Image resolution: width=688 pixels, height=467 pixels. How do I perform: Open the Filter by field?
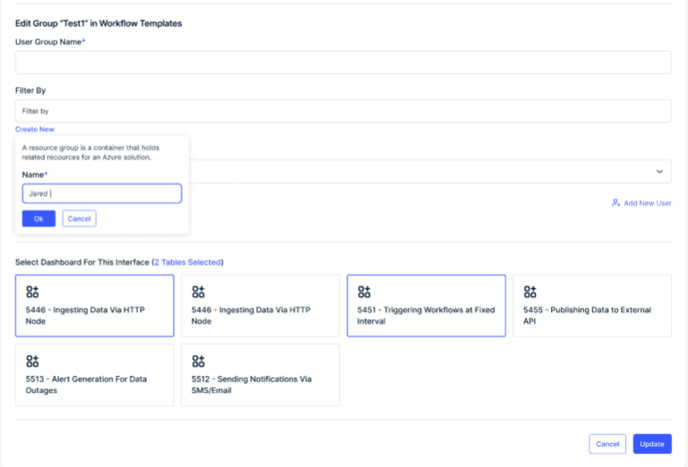pos(343,111)
